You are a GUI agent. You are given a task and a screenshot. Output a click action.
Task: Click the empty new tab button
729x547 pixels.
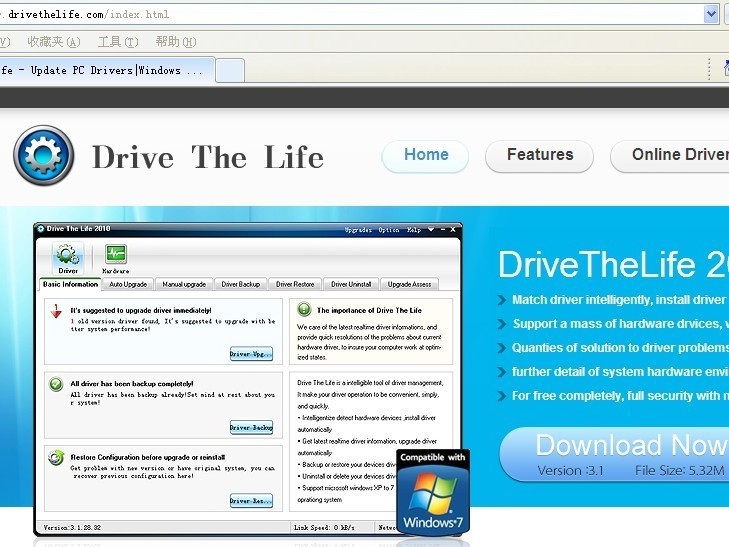(230, 70)
